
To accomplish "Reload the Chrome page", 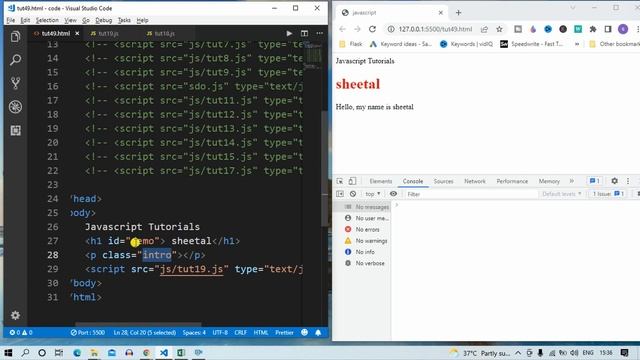I will tap(372, 29).
